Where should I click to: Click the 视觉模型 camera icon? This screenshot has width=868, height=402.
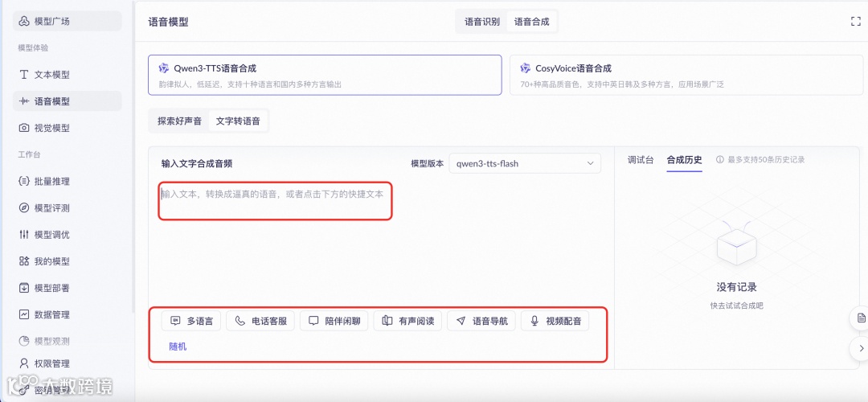(24, 128)
